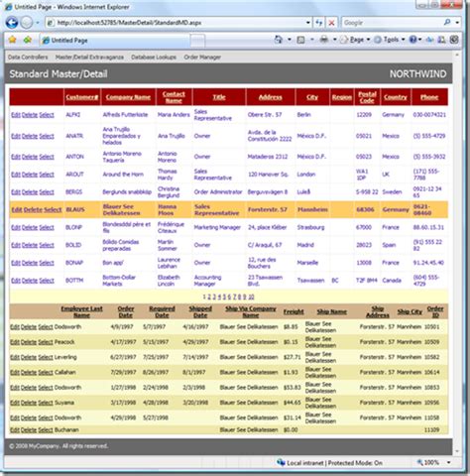Click Select in the ANTON customer row
Screen dimensions: 470x476
47,157
